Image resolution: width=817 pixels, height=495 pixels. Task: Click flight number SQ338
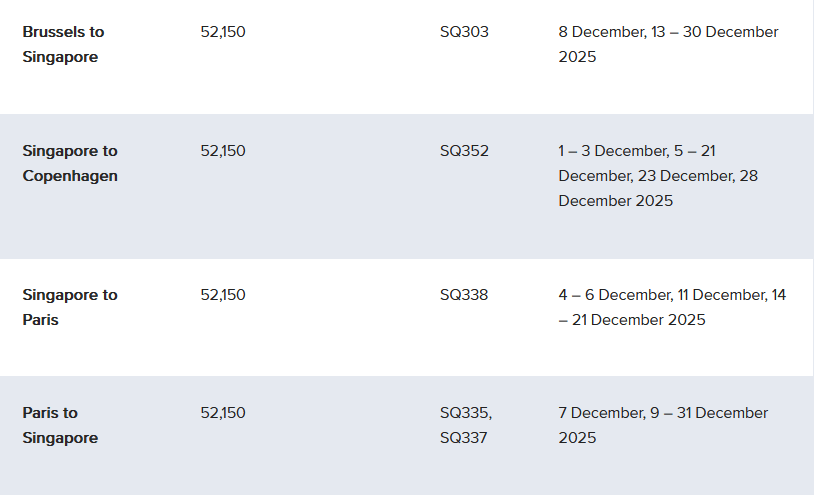(464, 295)
